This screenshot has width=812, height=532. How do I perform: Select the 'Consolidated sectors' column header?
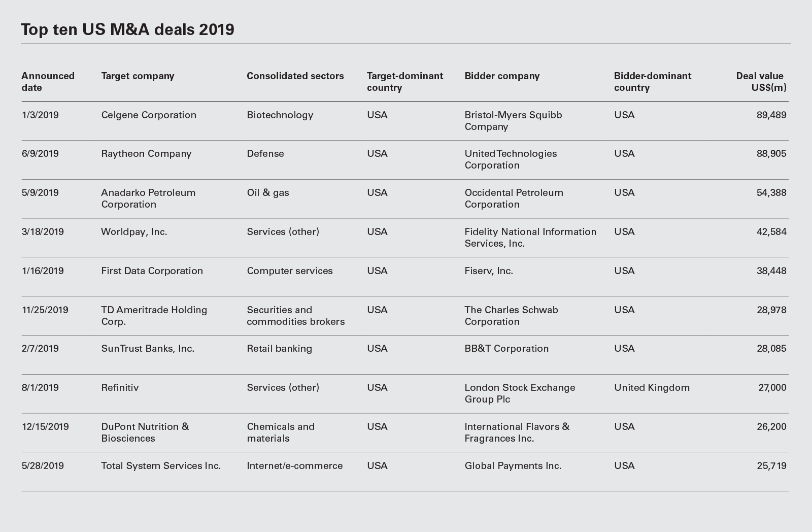coord(295,76)
